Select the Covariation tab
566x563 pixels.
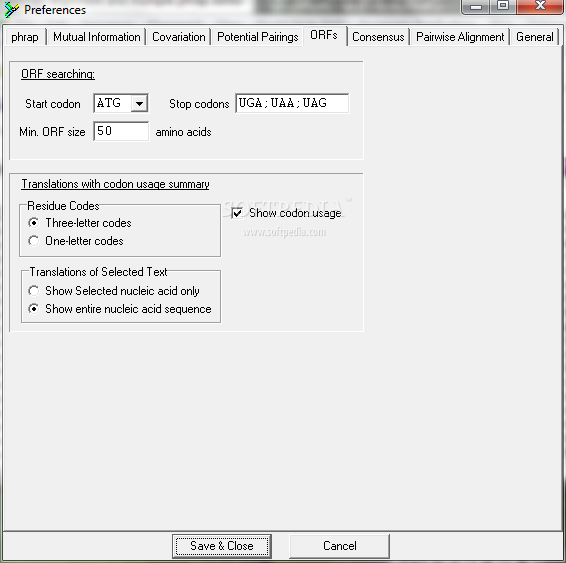(179, 37)
